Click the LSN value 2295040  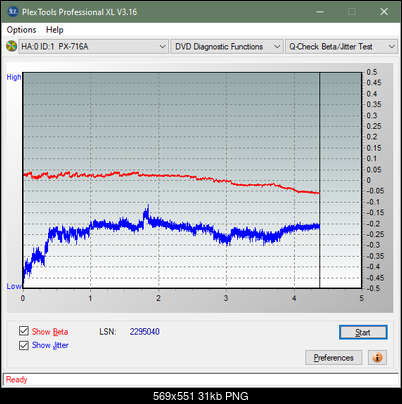[x=145, y=332]
